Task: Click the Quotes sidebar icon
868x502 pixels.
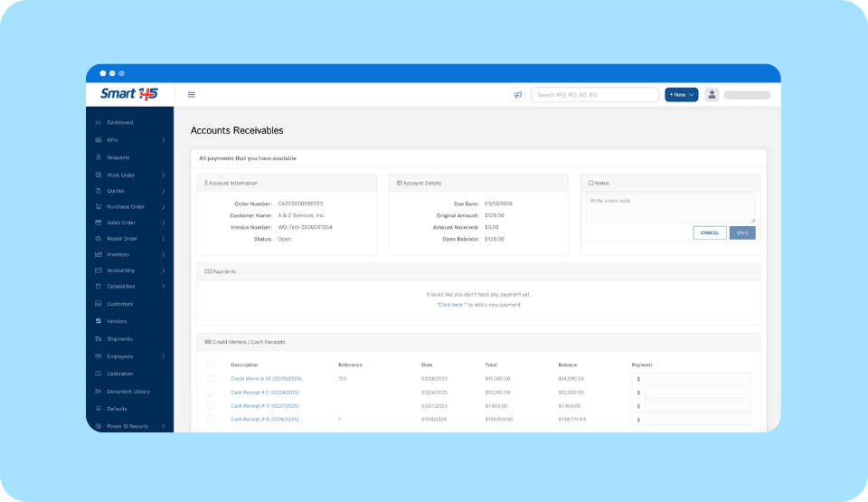Action: click(98, 191)
